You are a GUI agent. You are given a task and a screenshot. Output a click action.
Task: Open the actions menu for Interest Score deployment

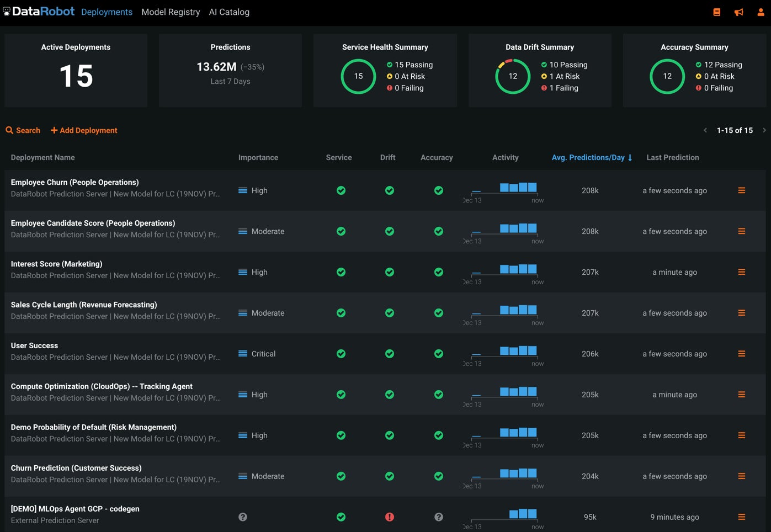click(742, 272)
